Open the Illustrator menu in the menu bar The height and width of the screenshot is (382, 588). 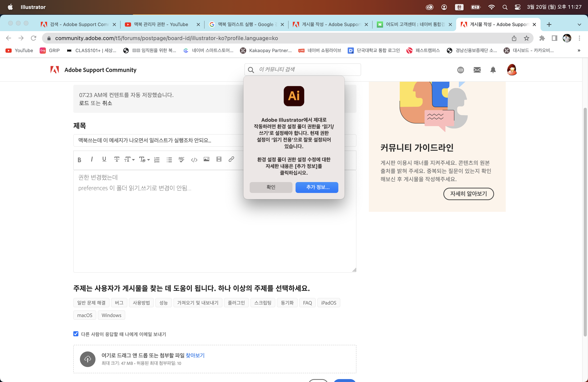[33, 7]
